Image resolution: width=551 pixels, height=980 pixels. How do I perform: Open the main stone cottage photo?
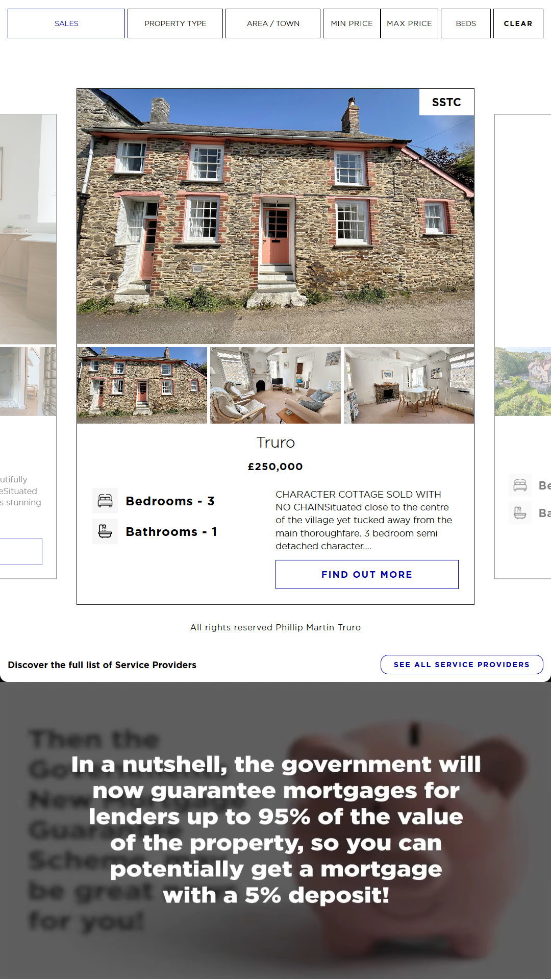click(275, 216)
